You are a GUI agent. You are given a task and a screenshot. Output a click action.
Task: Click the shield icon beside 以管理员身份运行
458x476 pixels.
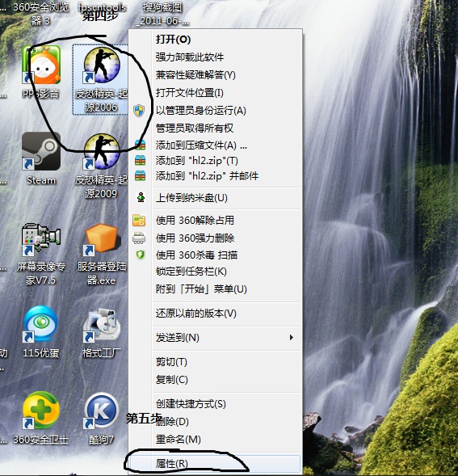[139, 111]
